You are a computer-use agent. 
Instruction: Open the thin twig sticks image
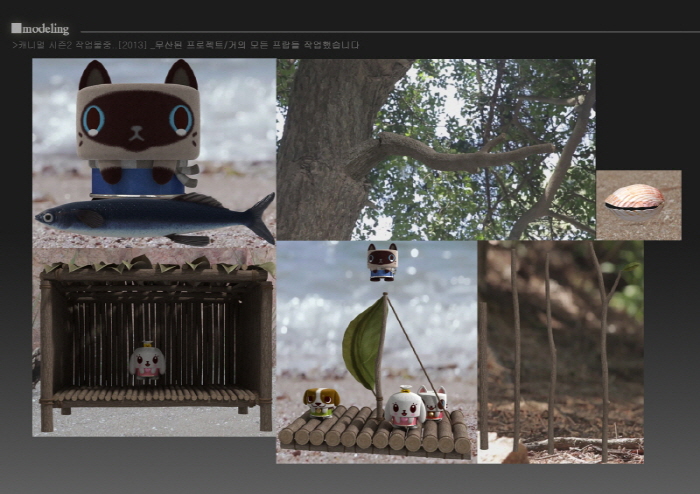[561, 352]
